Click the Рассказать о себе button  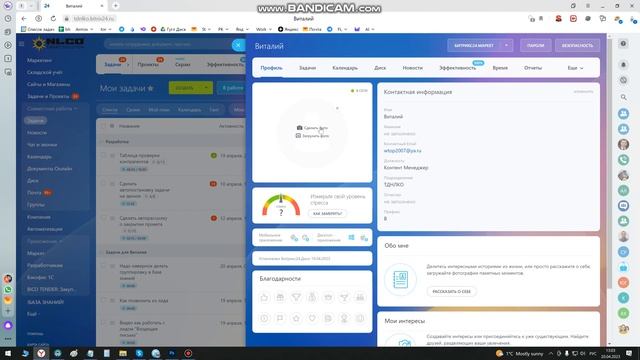coord(451,291)
